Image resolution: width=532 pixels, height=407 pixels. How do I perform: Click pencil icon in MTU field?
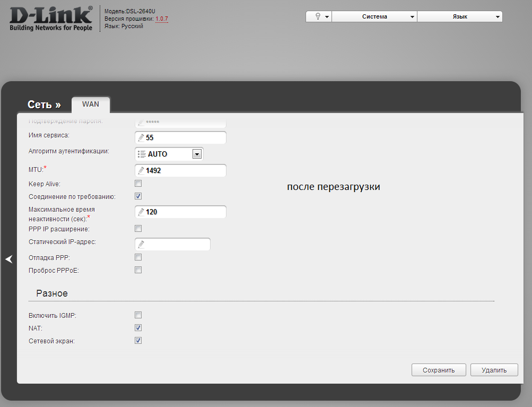tap(141, 170)
